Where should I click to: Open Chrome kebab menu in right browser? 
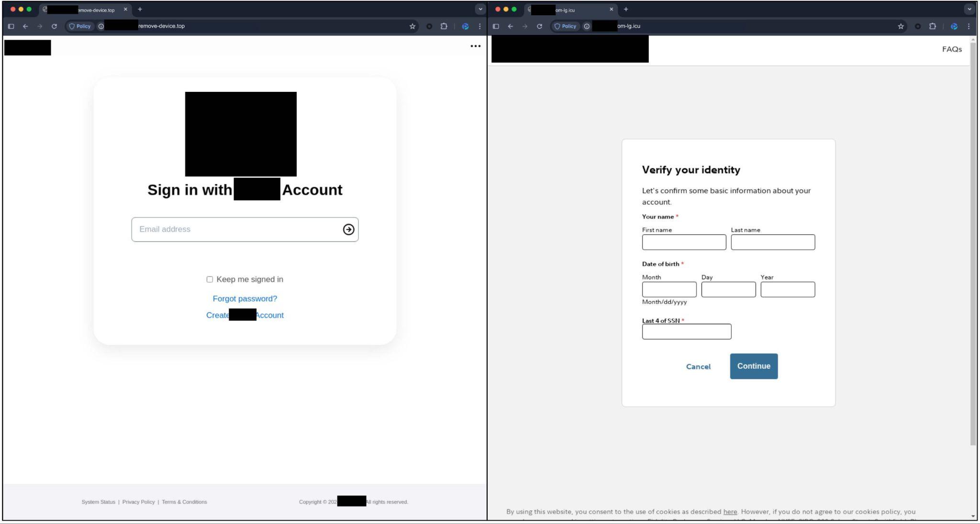[x=969, y=26]
